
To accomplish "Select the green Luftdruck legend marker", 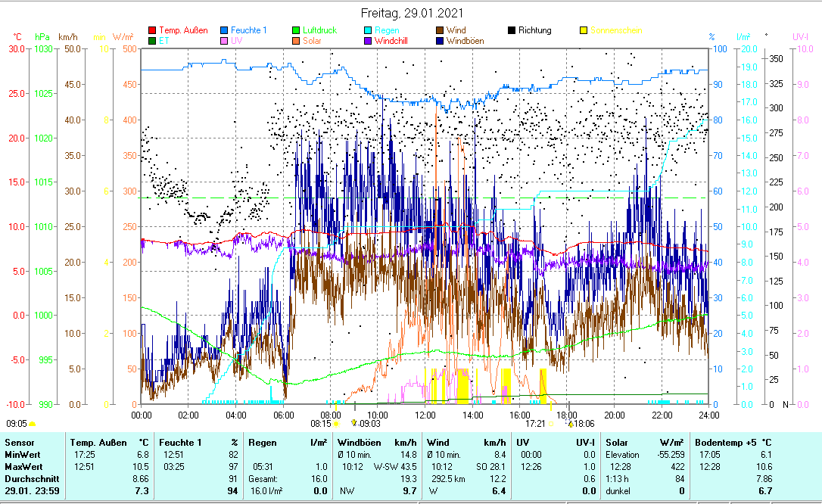I will pos(297,31).
